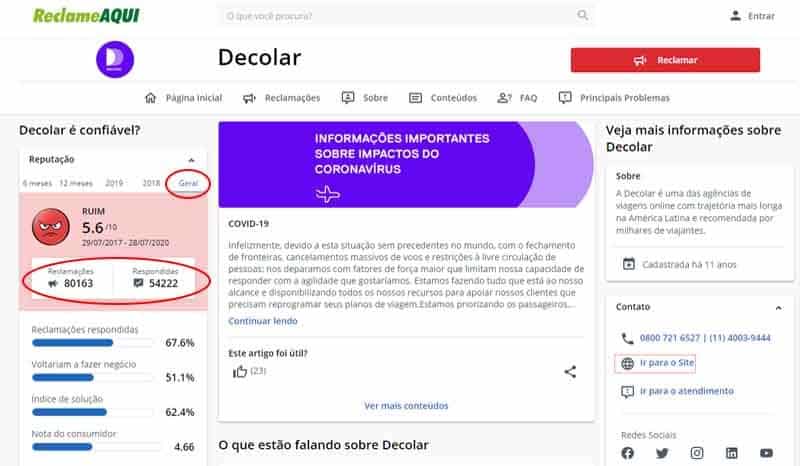Click the megaphone icon beside Reclamações
Image resolution: width=800 pixels, height=466 pixels.
(249, 98)
